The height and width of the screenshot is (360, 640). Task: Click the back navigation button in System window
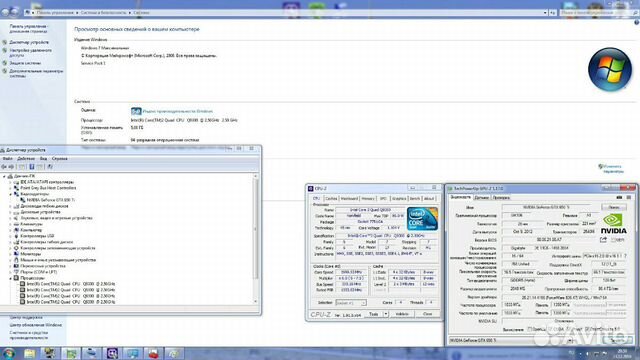pos(5,12)
